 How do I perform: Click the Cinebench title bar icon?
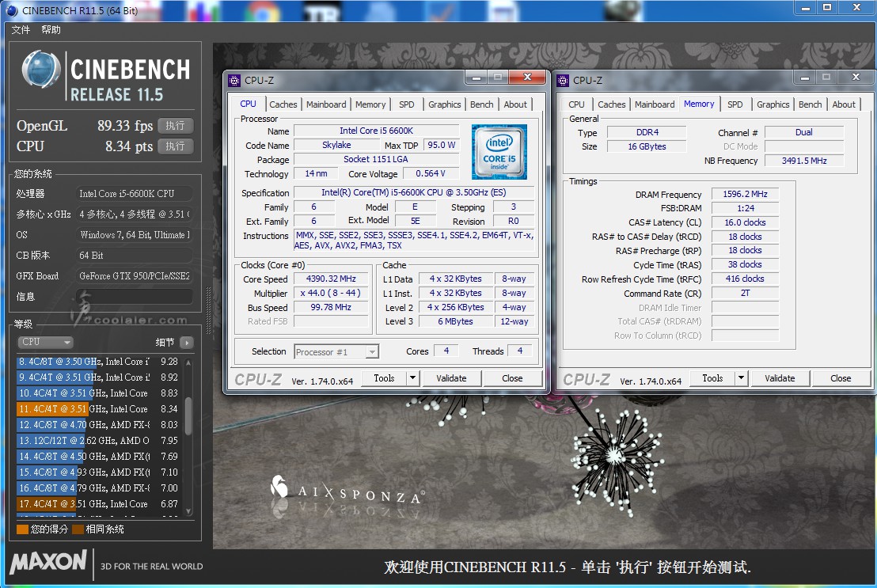pyautogui.click(x=11, y=10)
